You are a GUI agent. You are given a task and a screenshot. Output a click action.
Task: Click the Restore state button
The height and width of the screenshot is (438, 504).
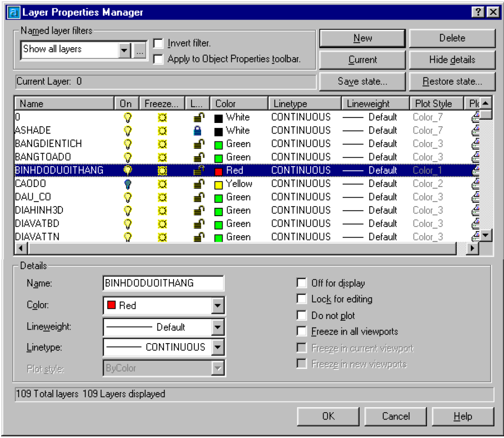452,81
